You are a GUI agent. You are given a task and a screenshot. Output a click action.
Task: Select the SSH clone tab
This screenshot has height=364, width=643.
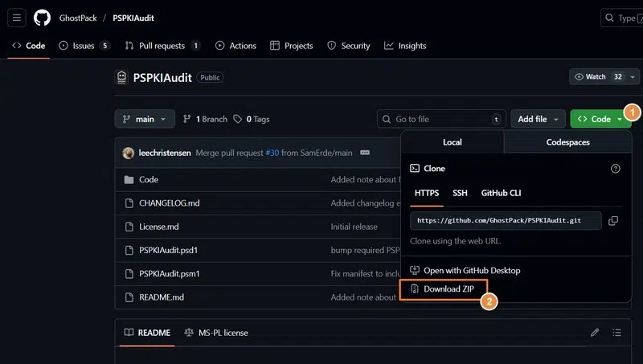(x=460, y=193)
